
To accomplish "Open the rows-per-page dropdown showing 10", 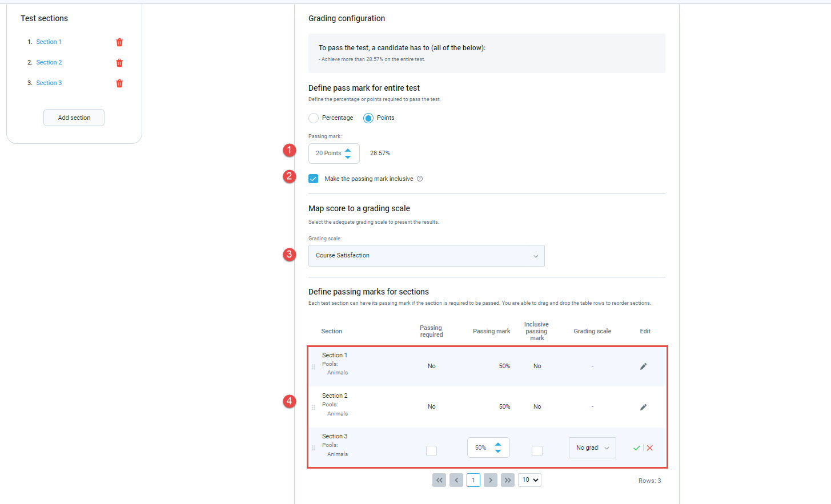I will [529, 480].
